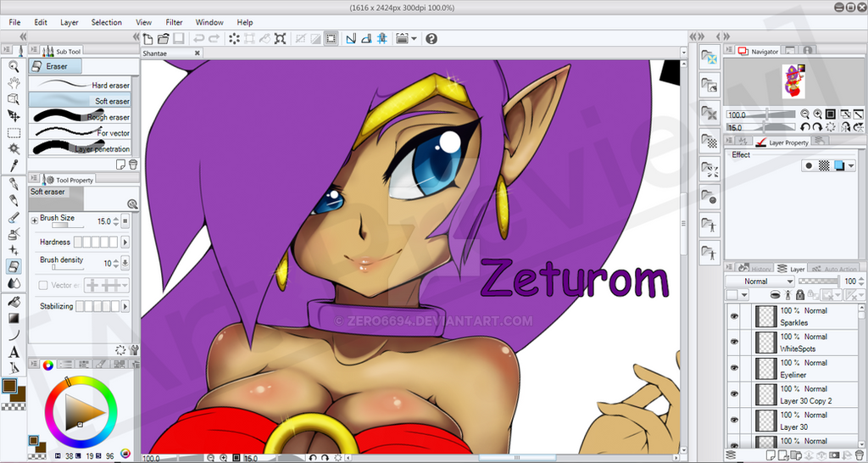This screenshot has width=868, height=463.
Task: Choose the Hard eraser sub tool
Action: tap(80, 85)
